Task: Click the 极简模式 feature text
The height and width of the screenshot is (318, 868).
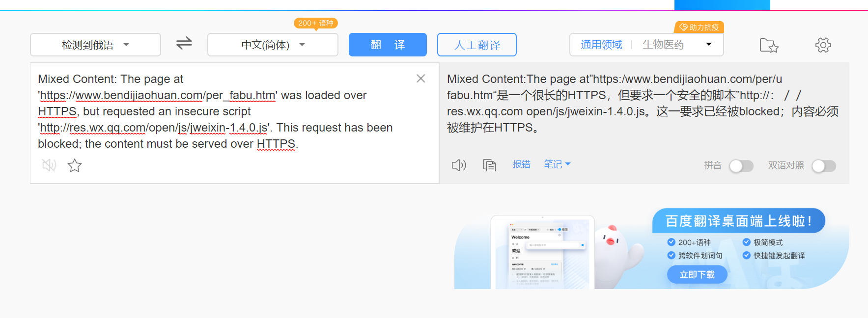Action: pos(768,242)
